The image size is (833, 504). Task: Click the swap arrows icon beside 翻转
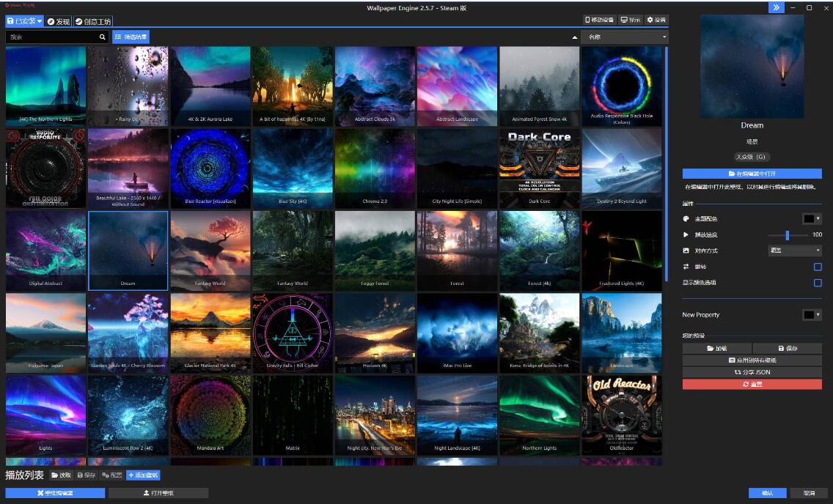coord(686,267)
